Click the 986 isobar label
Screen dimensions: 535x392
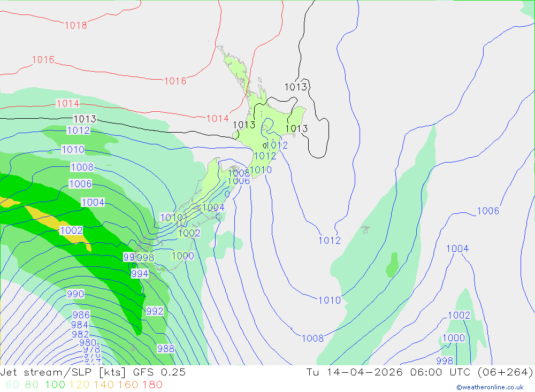[x=81, y=314]
